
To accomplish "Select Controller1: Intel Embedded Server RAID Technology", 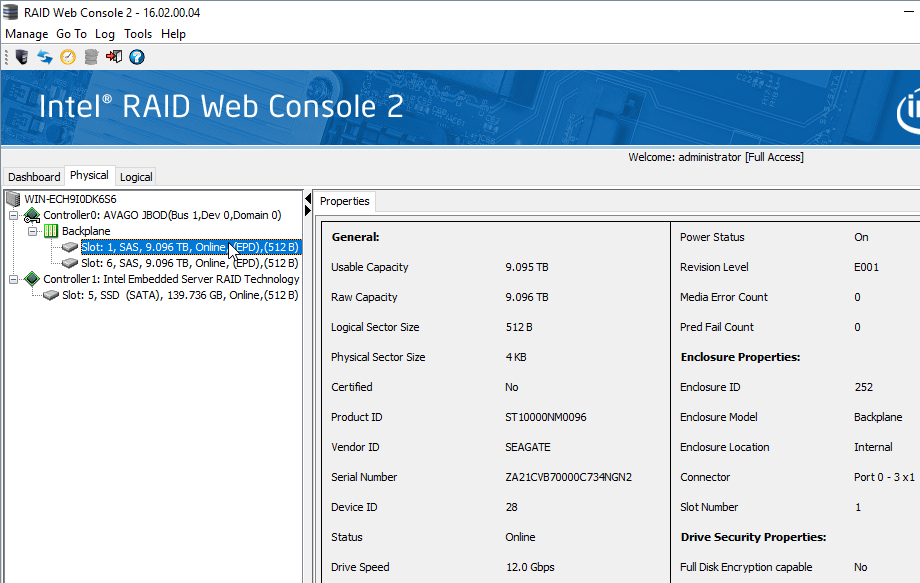I will click(x=171, y=279).
